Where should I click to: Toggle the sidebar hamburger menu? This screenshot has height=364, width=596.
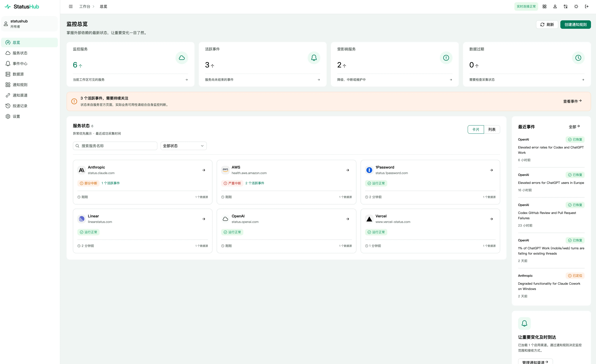pyautogui.click(x=71, y=6)
